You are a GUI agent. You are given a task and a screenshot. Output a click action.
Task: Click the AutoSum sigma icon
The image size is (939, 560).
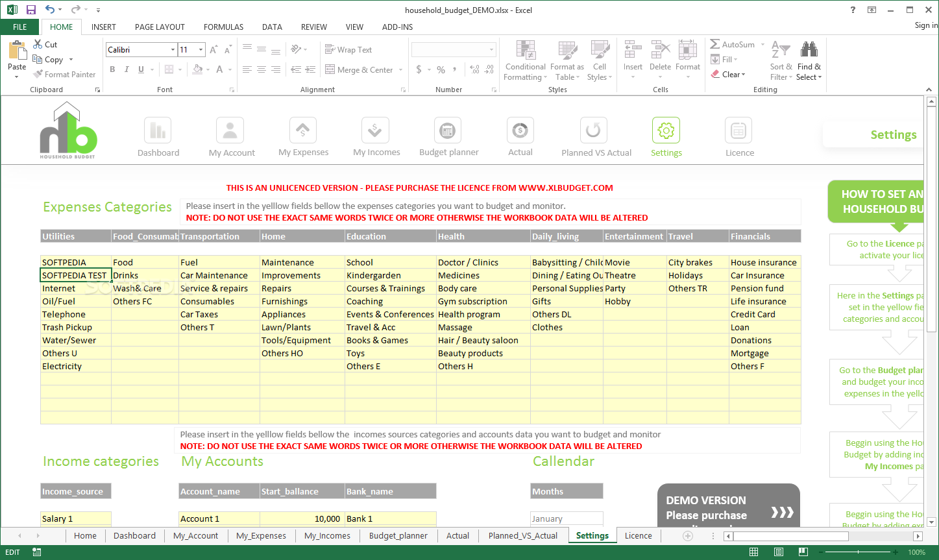tap(714, 44)
